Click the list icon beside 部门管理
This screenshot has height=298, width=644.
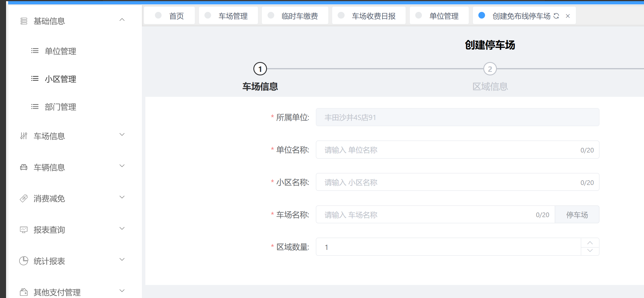35,107
